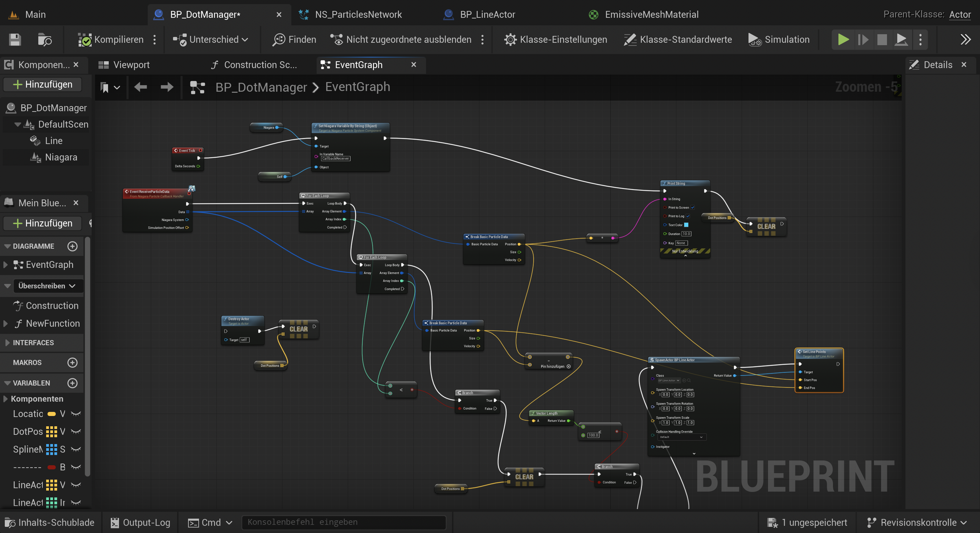Click the eject playback icon
980x533 pixels.
(x=901, y=40)
